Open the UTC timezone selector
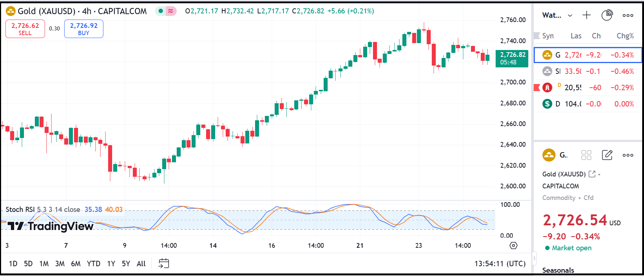Screen dimensions: 644x276 coord(500,263)
